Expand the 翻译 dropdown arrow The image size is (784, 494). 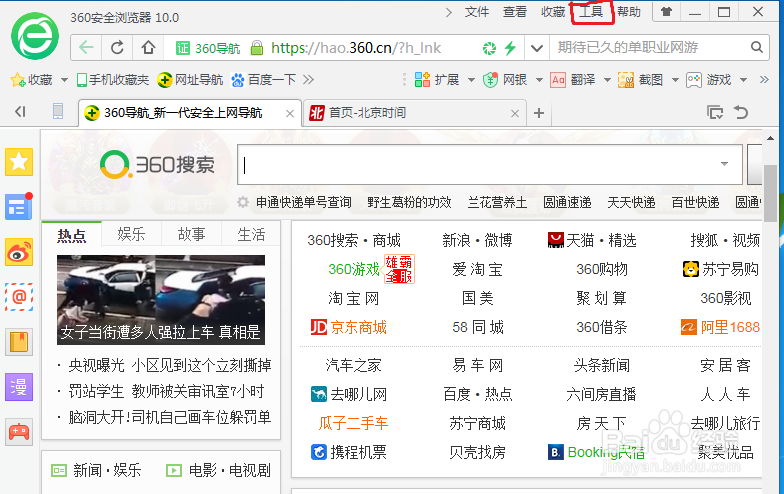pyautogui.click(x=607, y=80)
